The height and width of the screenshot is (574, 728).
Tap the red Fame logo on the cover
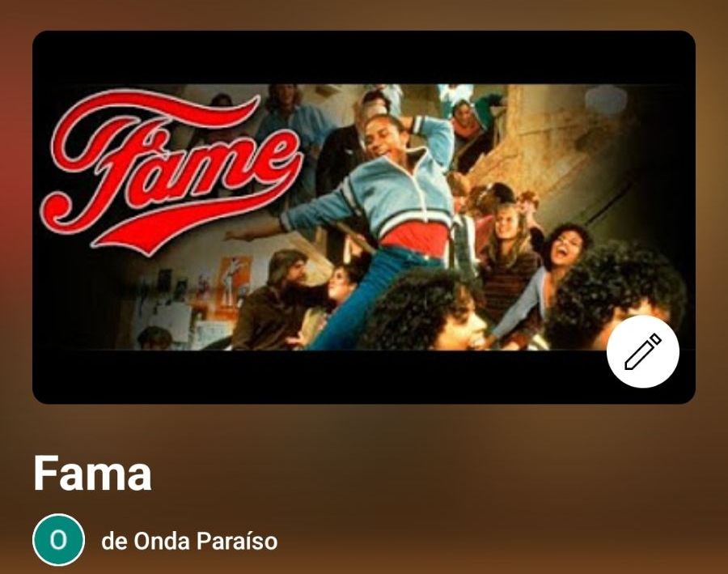tap(171, 172)
